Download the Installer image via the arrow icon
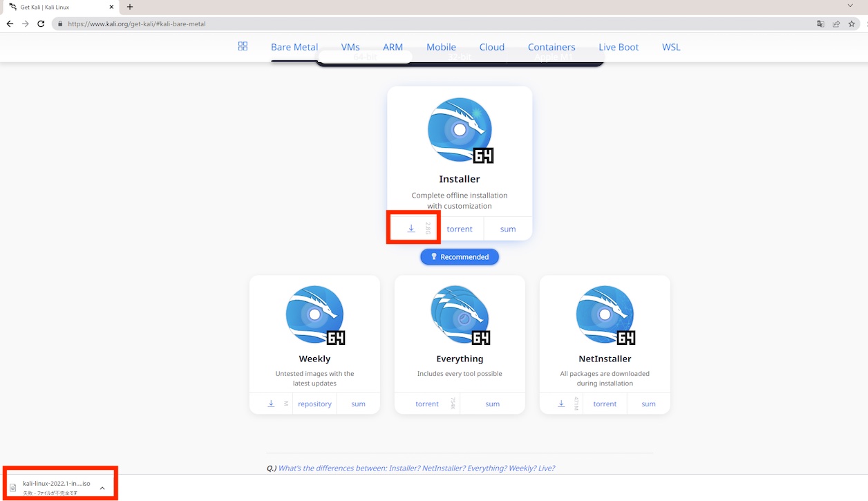Screen dimensions: 868x501 click(x=411, y=229)
